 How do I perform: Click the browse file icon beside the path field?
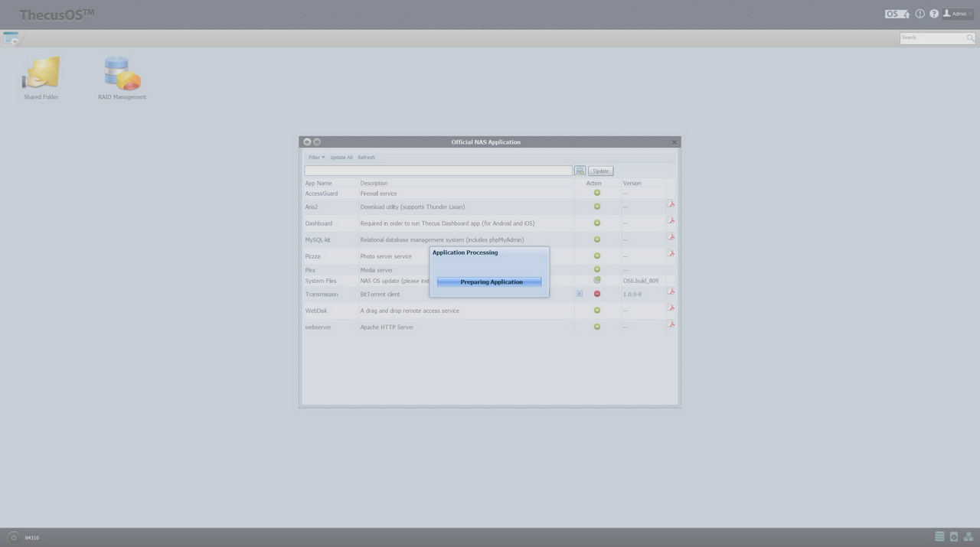(x=580, y=171)
